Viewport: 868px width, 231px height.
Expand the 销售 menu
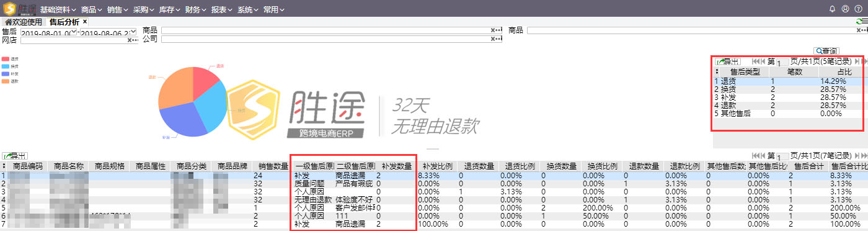[118, 10]
